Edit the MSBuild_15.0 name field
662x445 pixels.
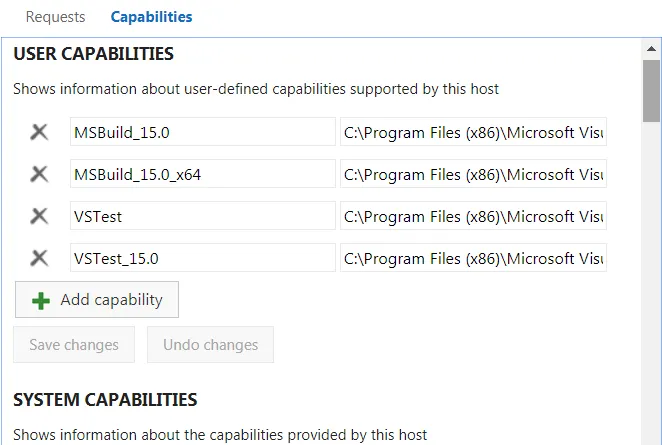coord(202,132)
